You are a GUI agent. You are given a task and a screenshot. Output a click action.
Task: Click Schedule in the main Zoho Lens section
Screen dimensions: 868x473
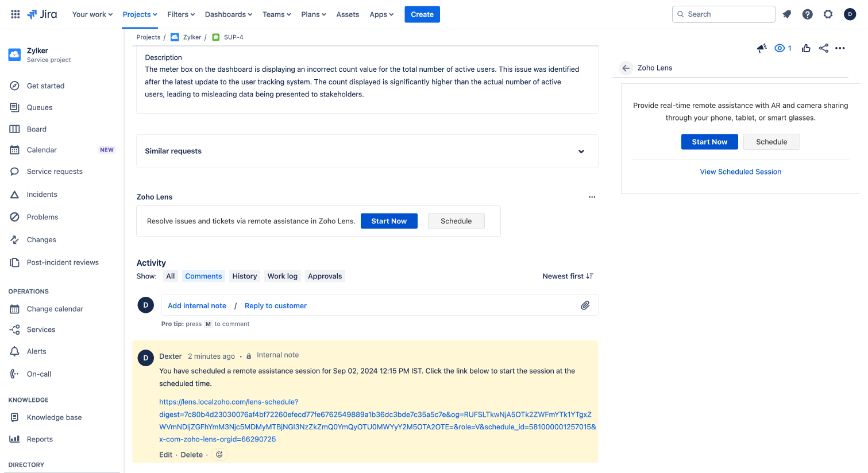coord(456,221)
